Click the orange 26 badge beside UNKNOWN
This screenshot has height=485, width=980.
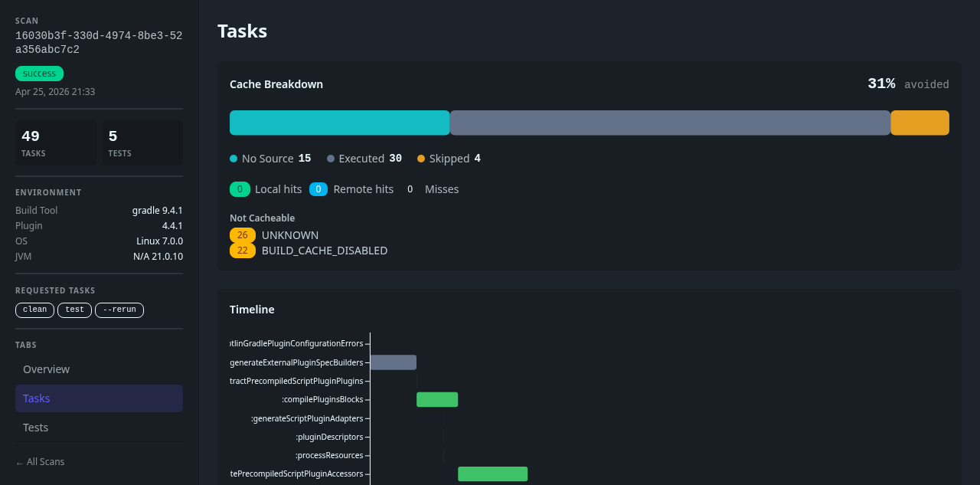[242, 235]
